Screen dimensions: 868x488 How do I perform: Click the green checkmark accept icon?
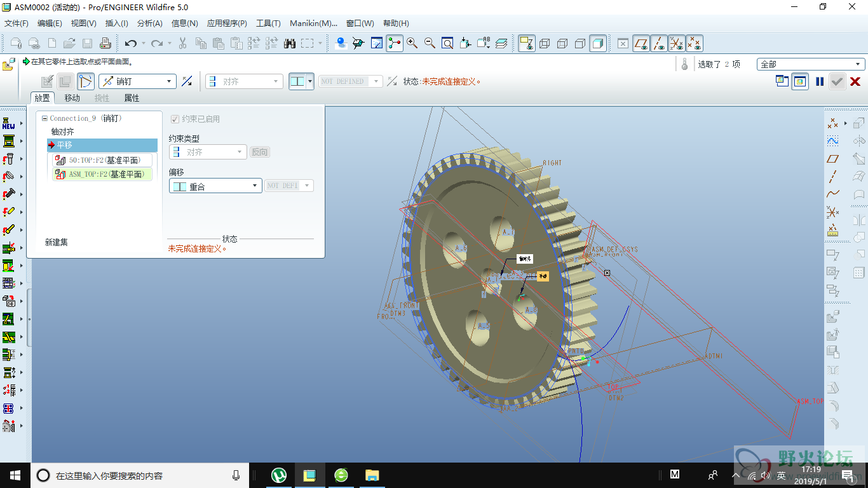[x=837, y=81]
